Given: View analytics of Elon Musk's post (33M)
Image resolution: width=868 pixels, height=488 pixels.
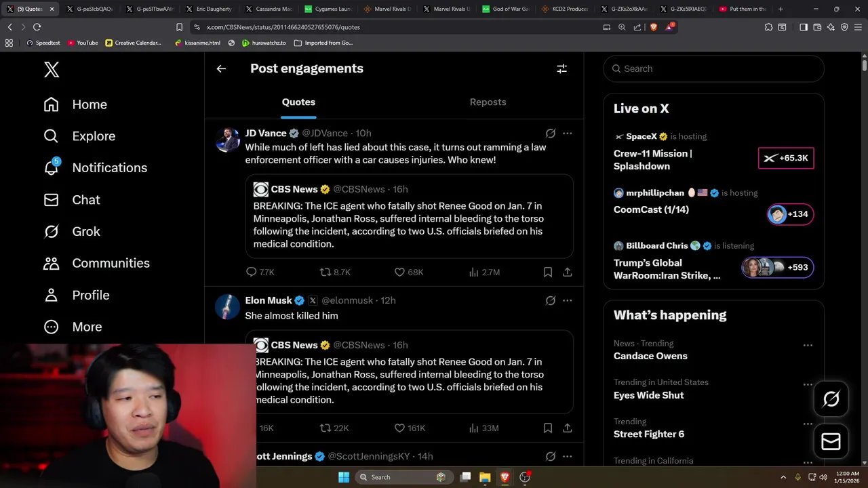Looking at the screenshot, I should pyautogui.click(x=484, y=428).
